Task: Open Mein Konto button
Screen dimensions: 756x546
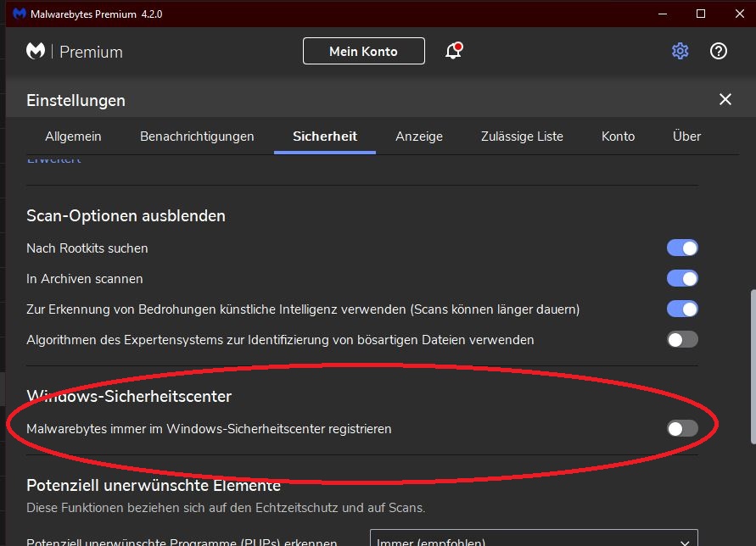Action: (x=363, y=51)
